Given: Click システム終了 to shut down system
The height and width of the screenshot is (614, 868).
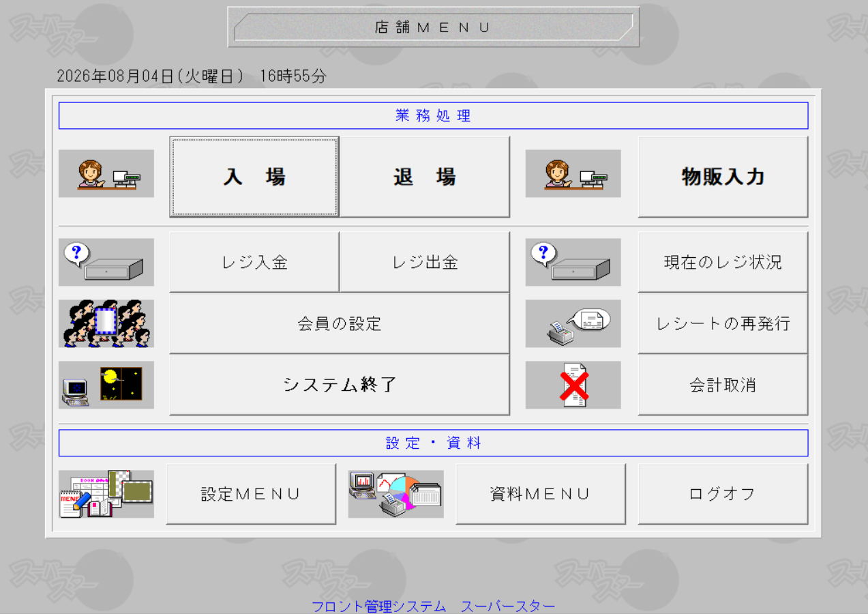Looking at the screenshot, I should click(340, 385).
